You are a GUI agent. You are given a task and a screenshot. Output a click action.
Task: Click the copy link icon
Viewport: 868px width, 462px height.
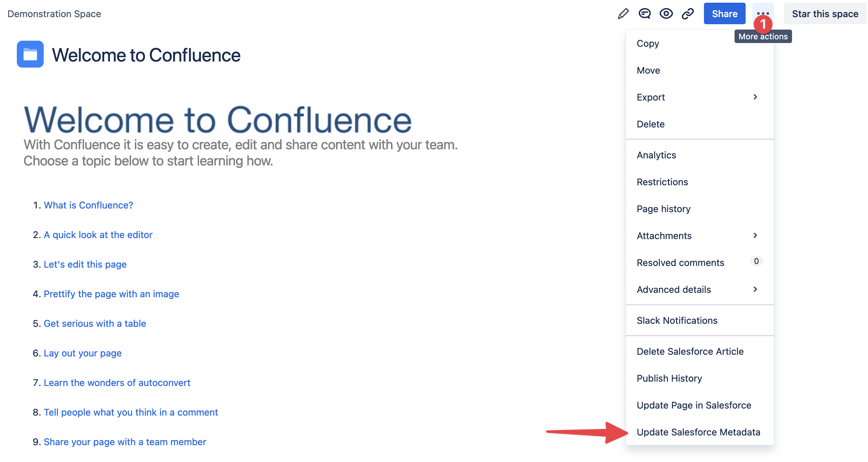click(x=687, y=14)
